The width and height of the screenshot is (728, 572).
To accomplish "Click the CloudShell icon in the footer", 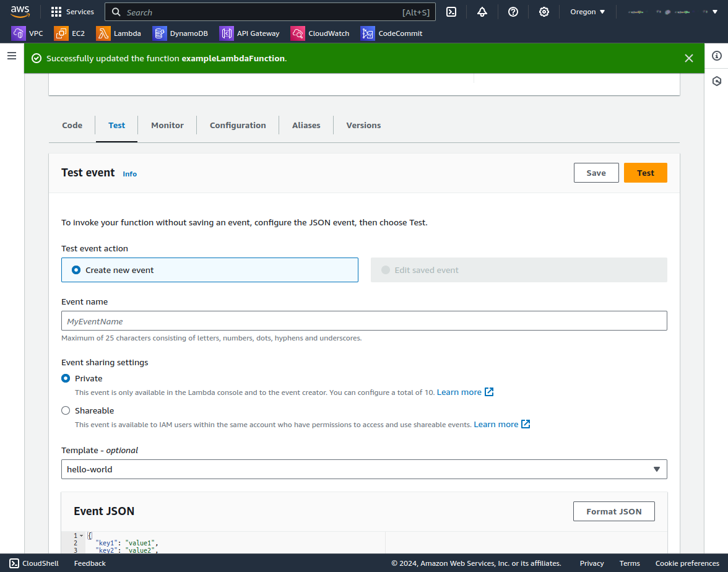I will pyautogui.click(x=14, y=563).
